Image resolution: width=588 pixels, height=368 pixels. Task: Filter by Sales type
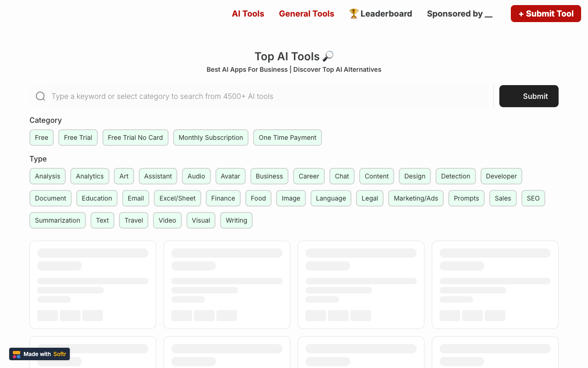(503, 198)
